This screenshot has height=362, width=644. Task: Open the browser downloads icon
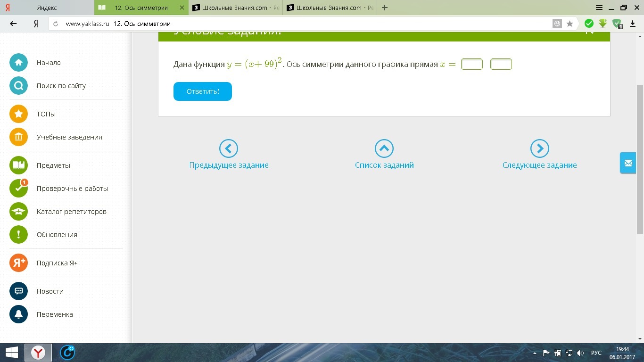click(633, 24)
